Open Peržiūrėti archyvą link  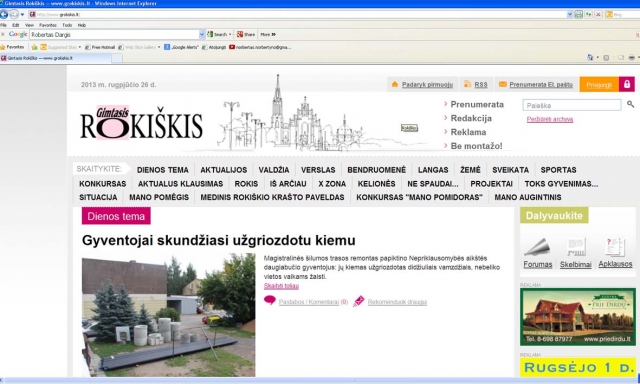[550, 119]
